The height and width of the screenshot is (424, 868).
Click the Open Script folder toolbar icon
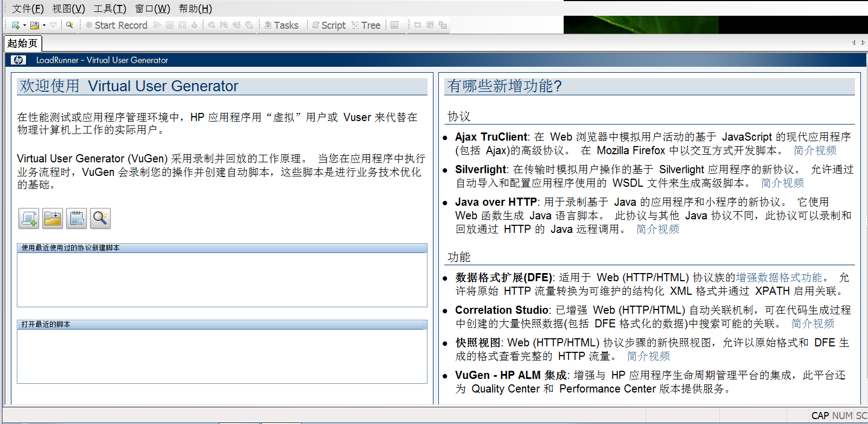click(35, 25)
